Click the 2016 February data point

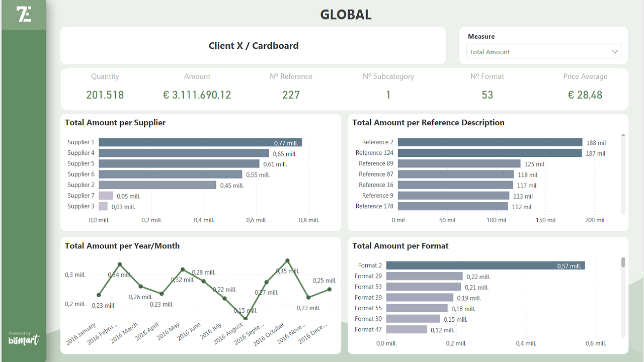point(120,264)
